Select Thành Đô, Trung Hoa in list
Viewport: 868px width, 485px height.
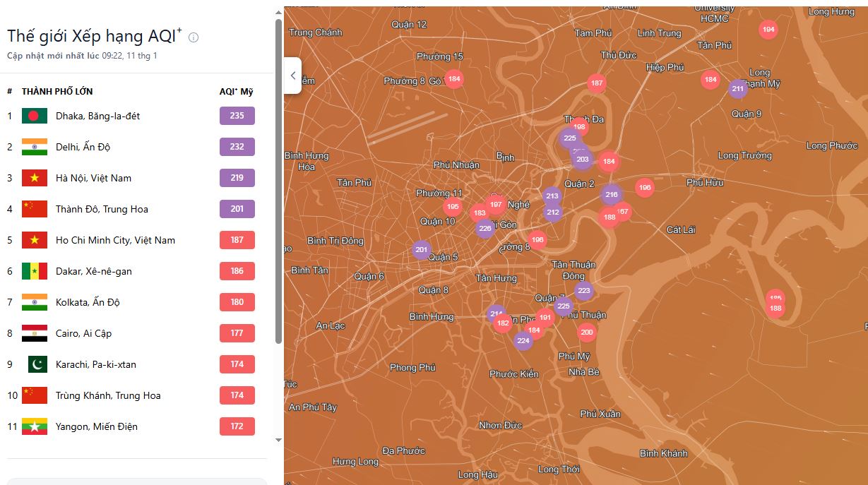pyautogui.click(x=102, y=209)
